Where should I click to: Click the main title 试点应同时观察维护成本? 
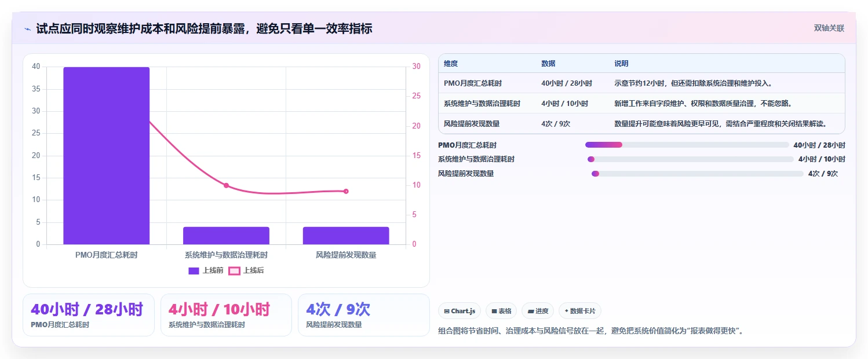click(x=204, y=28)
